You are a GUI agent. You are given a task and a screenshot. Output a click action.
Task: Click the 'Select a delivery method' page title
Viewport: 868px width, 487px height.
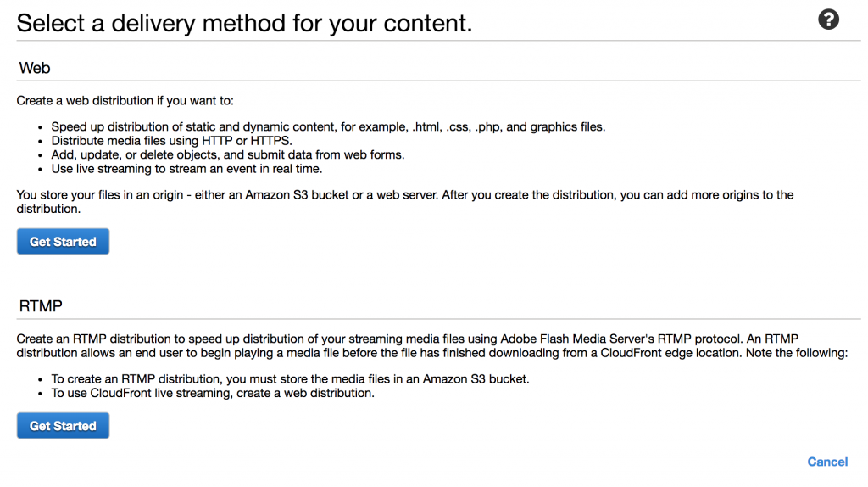(244, 22)
